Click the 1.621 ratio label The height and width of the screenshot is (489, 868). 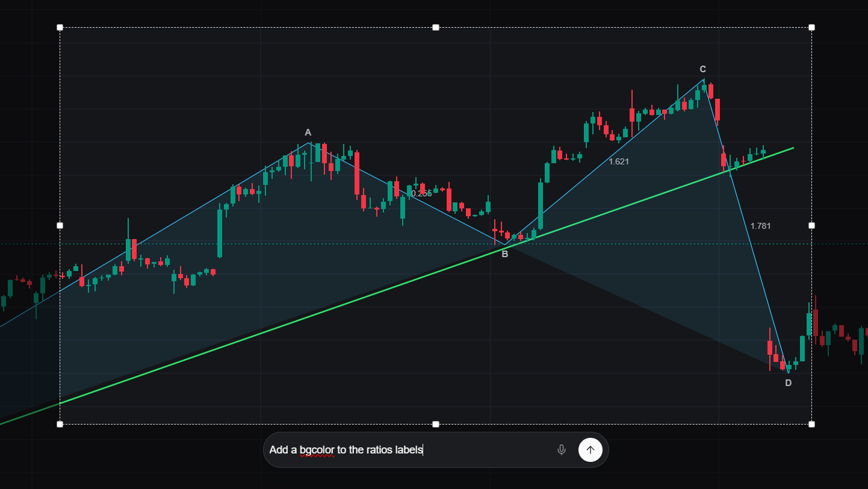(619, 161)
